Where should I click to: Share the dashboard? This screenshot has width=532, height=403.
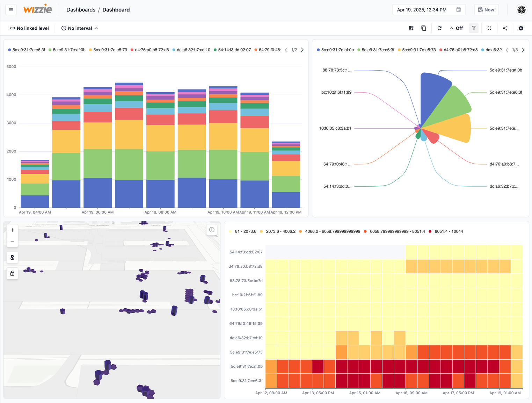(x=505, y=28)
